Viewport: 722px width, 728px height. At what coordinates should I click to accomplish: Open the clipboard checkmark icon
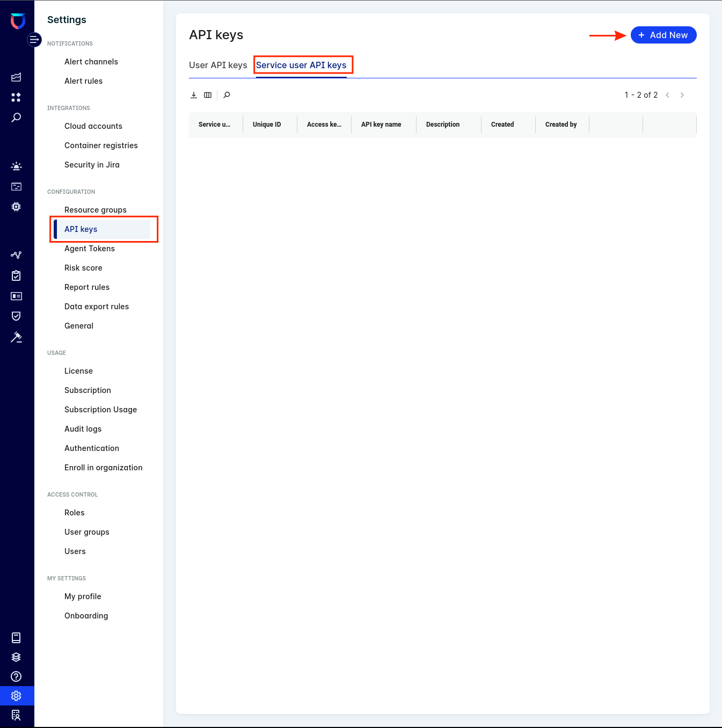pos(16,275)
